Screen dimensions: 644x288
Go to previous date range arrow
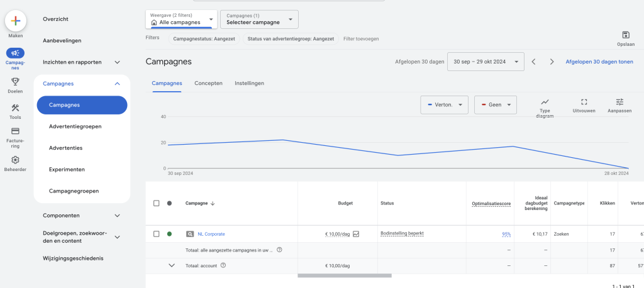(x=533, y=62)
